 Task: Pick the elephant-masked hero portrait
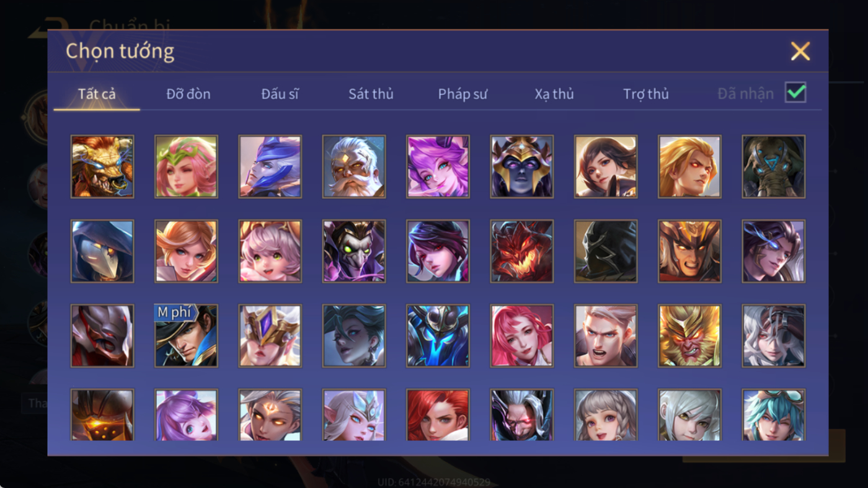[x=774, y=167]
